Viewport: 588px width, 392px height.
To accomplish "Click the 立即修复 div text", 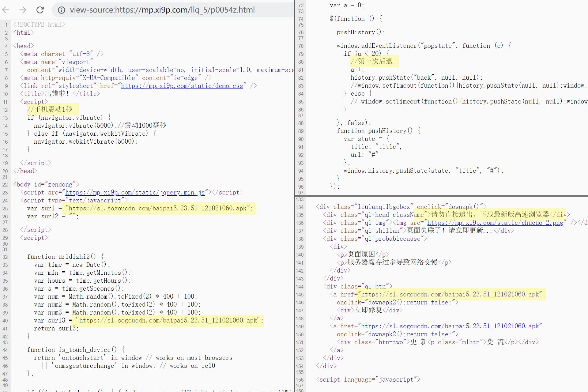I will 368,310.
